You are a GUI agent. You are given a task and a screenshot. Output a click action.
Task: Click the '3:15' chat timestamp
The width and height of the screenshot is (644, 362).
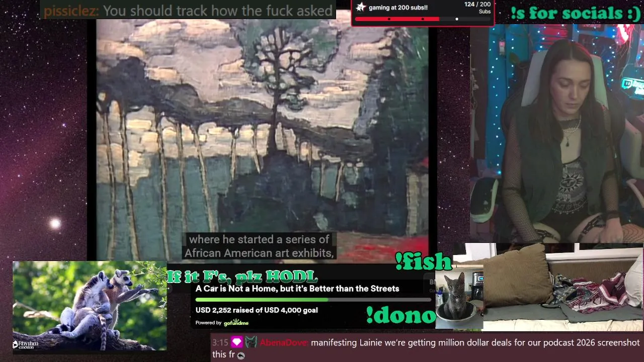(x=220, y=343)
